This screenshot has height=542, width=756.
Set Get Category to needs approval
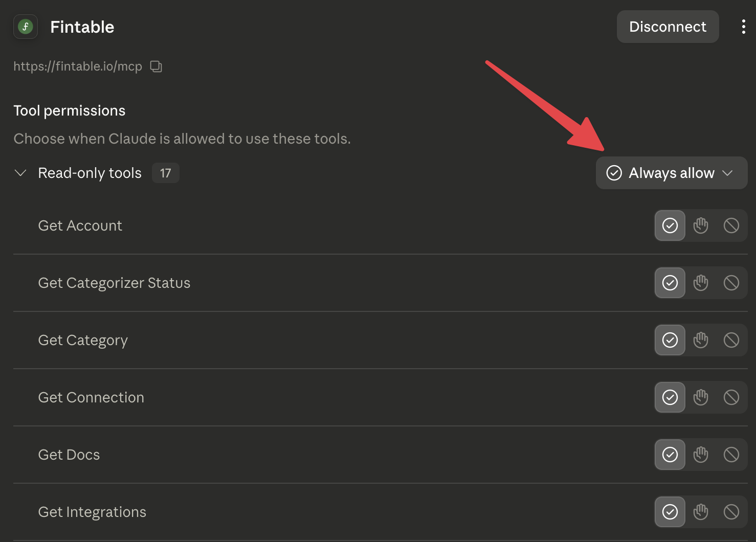coord(701,340)
